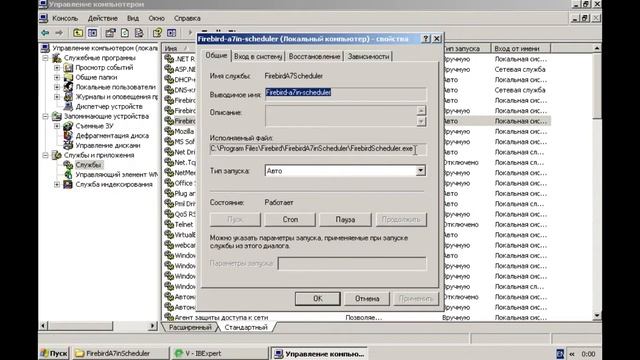Click the Управление дисками tree icon
Image resolution: width=640 pixels, height=360 pixels.
68,145
